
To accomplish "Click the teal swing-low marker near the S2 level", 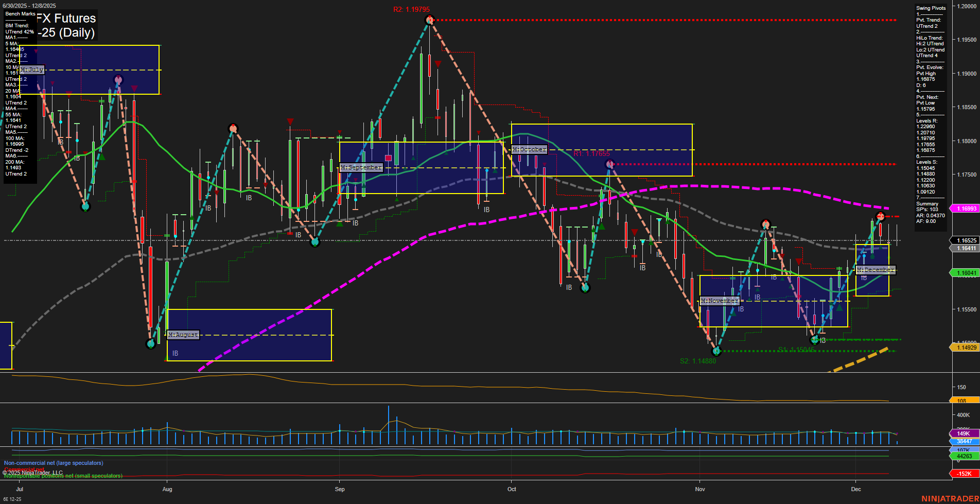I will coord(716,352).
